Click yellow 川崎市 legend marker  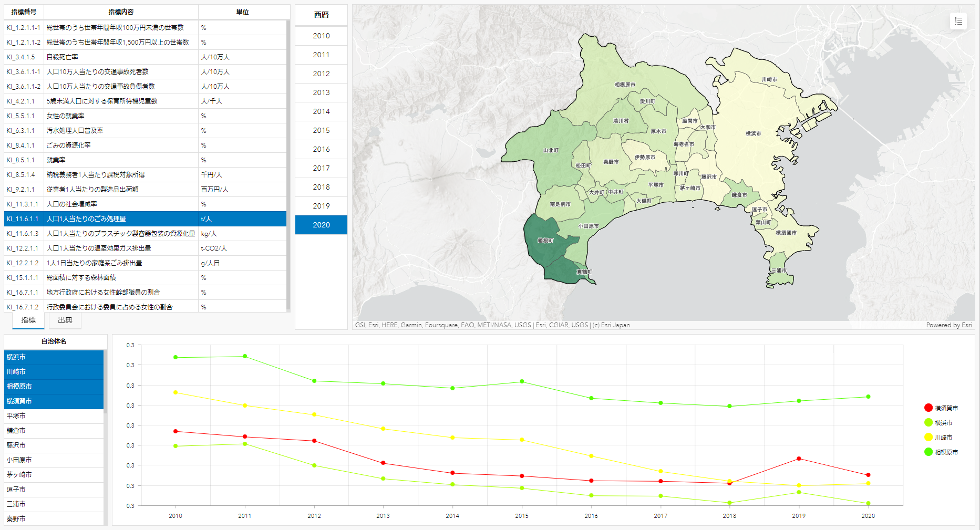(929, 437)
